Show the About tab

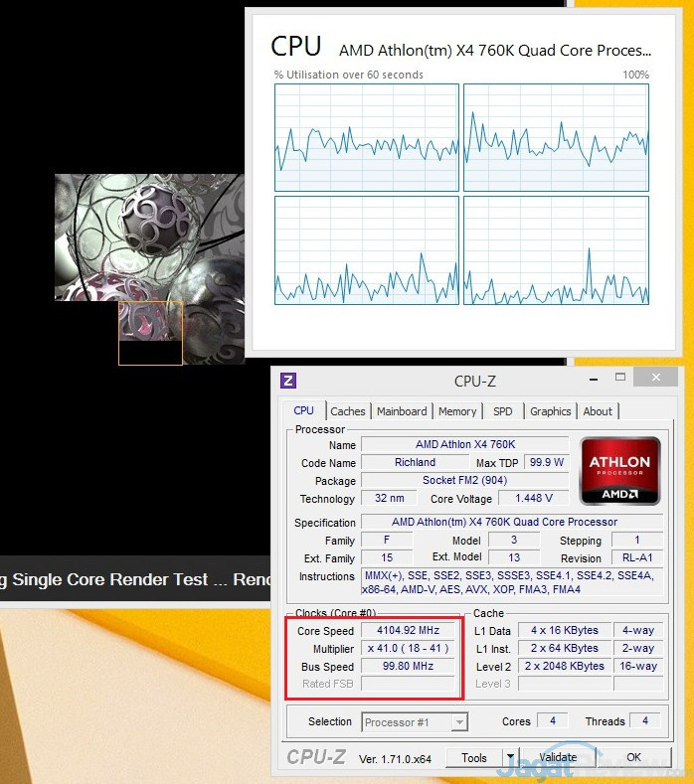(x=598, y=411)
